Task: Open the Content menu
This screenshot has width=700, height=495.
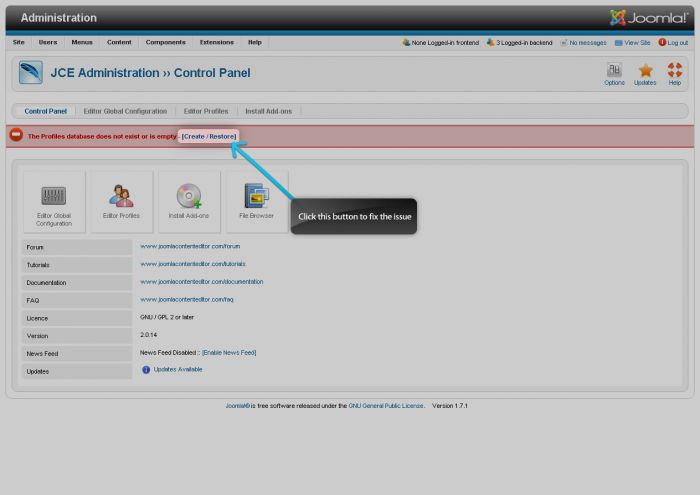Action: pos(119,42)
